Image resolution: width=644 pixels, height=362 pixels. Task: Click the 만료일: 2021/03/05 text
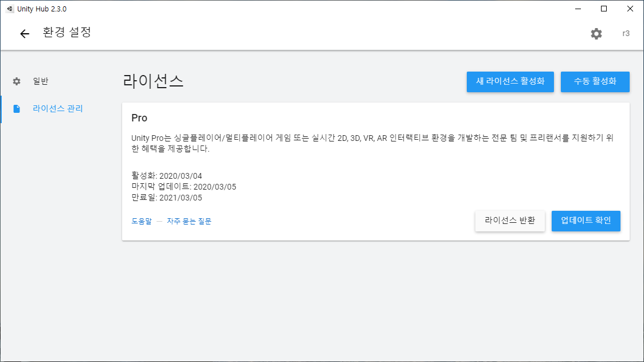[167, 198]
